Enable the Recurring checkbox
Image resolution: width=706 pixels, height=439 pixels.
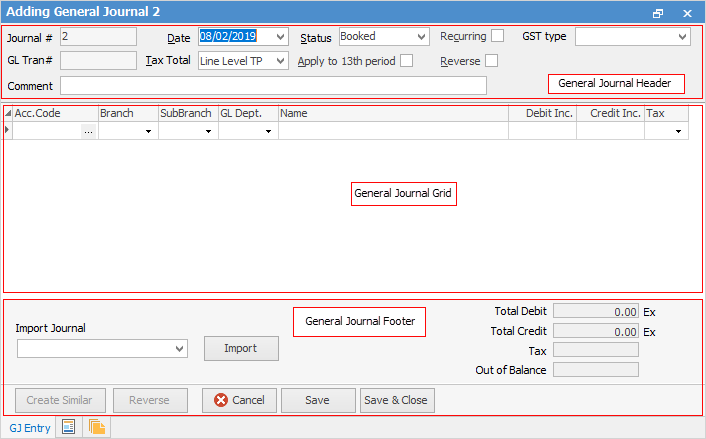tap(497, 36)
